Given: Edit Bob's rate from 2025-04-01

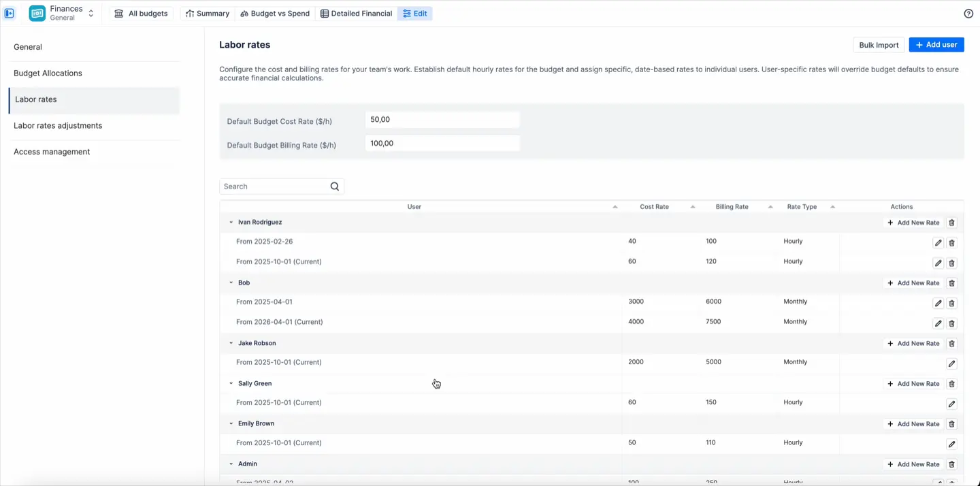Looking at the screenshot, I should tap(938, 303).
